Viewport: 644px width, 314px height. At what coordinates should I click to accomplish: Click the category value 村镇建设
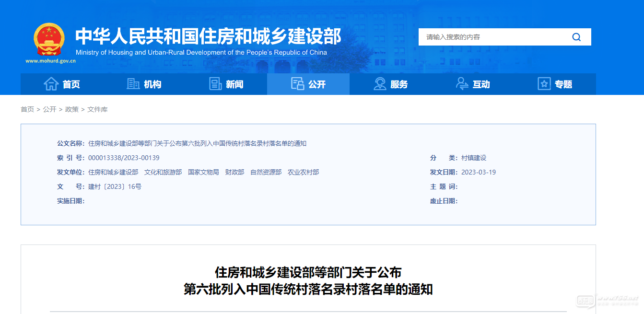click(474, 158)
